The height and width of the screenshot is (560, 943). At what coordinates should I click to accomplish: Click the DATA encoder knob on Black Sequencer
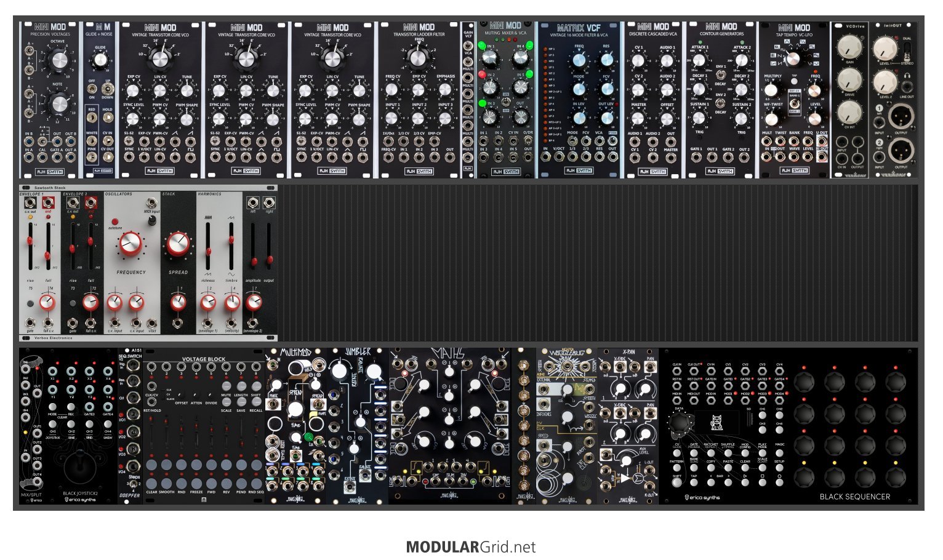tap(681, 423)
